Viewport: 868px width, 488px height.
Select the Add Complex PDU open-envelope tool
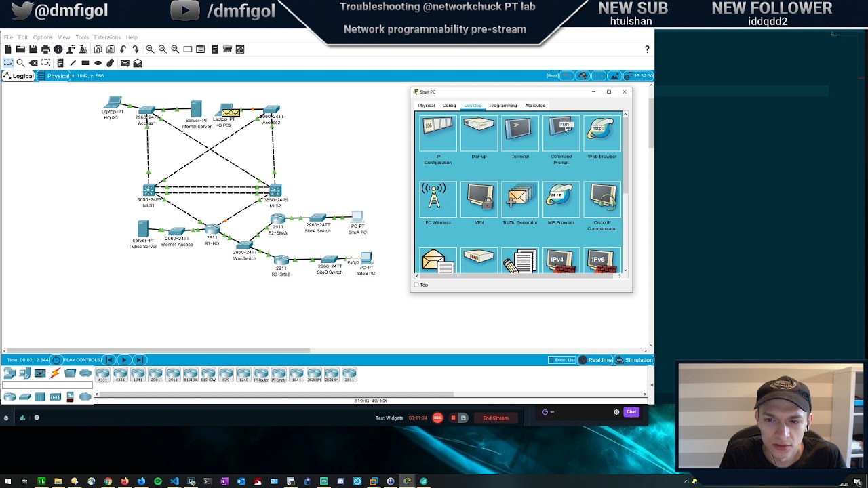(138, 63)
